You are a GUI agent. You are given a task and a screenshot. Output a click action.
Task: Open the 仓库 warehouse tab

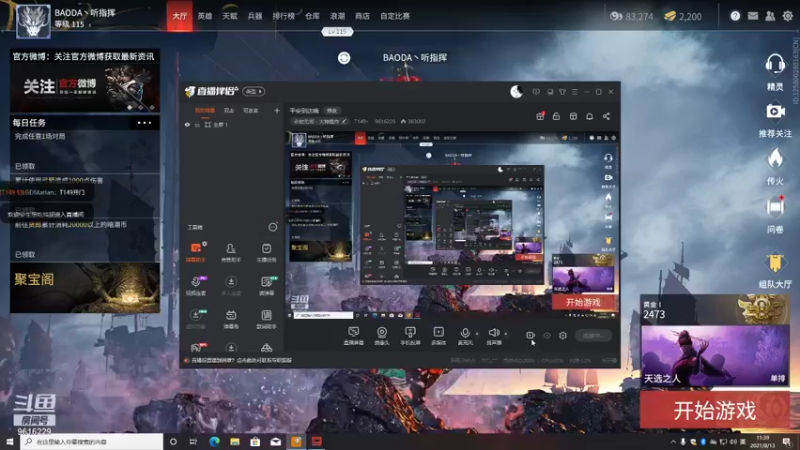pos(312,16)
